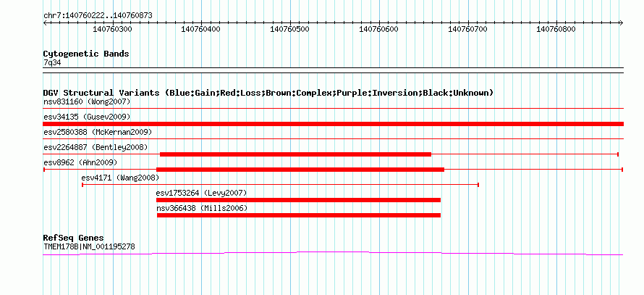Screen dimensions: 644x295
Task: Click ruler tick label 140760300
Action: click(113, 29)
